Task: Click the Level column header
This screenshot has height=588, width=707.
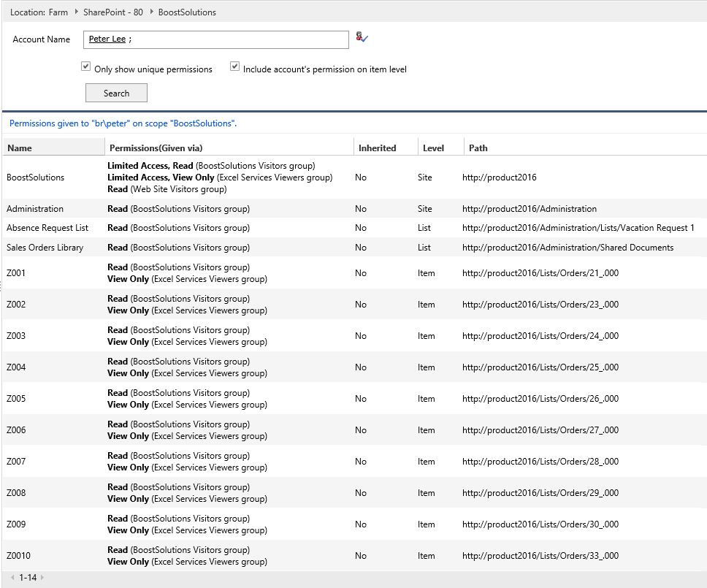Action: [433, 148]
